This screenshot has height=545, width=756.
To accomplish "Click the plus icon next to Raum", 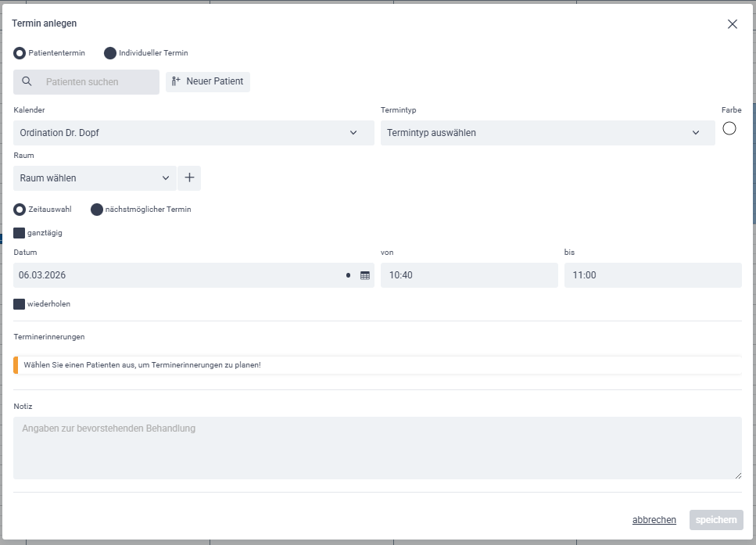I will pos(189,178).
